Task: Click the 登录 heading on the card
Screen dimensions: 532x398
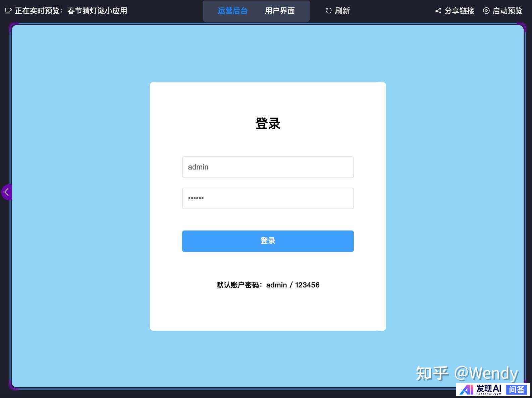Action: tap(268, 124)
